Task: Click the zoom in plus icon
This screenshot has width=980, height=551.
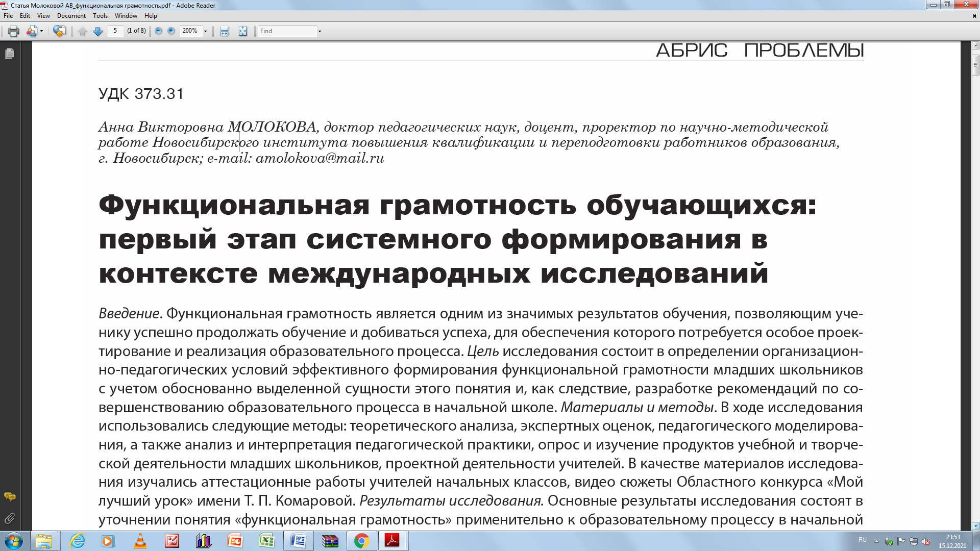Action: (171, 31)
